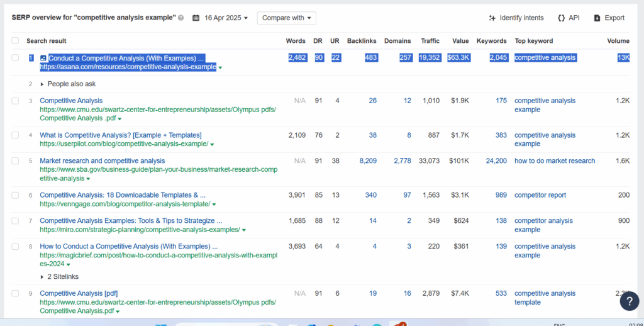Open the caret menu after asana.com URL

pos(220,67)
